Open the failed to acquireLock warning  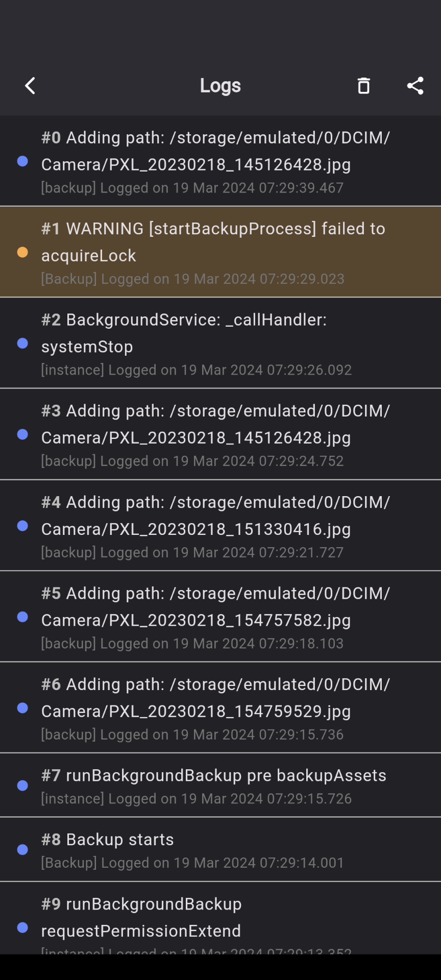(219, 252)
